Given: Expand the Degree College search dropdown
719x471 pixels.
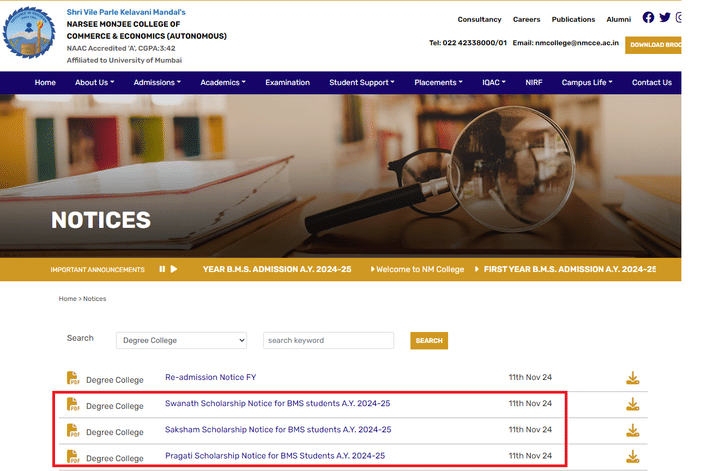Looking at the screenshot, I should (x=182, y=340).
